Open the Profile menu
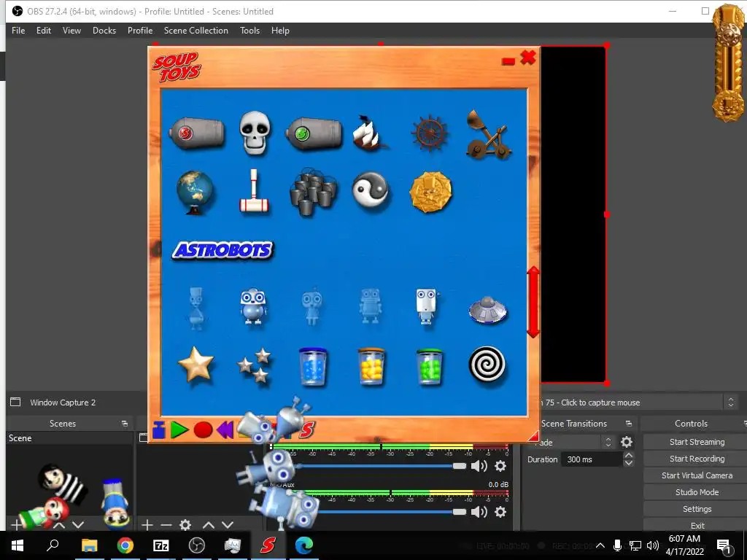The width and height of the screenshot is (747, 560). (140, 31)
